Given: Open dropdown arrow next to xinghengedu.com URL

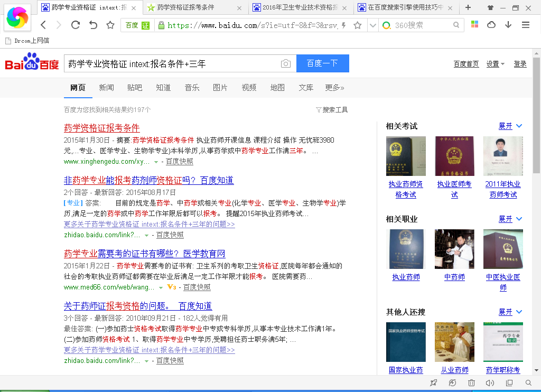Looking at the screenshot, I should pos(156,162).
